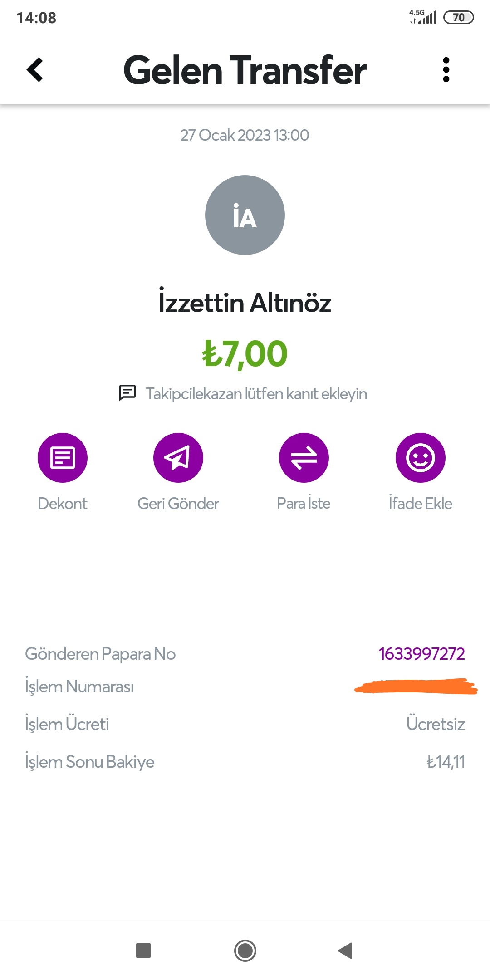490x980 pixels.
Task: Tap the message note icon
Action: click(x=127, y=393)
